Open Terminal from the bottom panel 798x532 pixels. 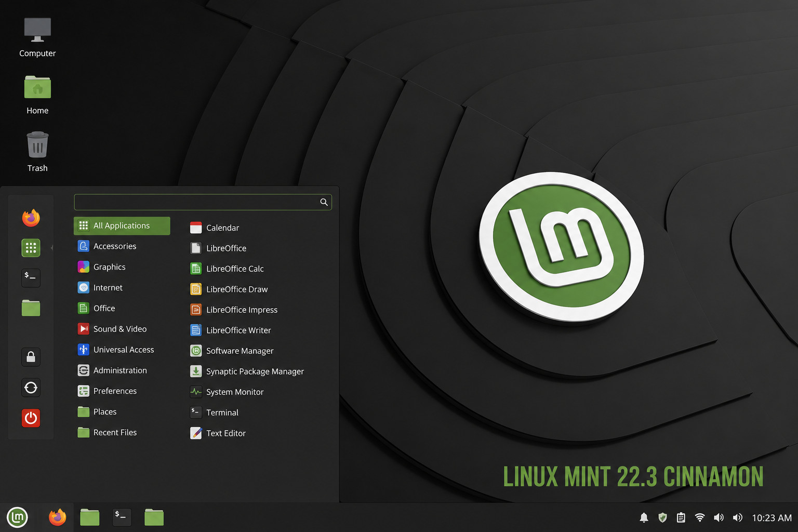tap(122, 517)
